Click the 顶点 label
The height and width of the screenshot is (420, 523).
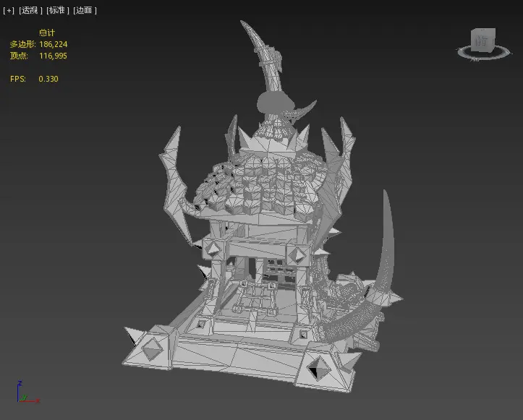pos(19,56)
